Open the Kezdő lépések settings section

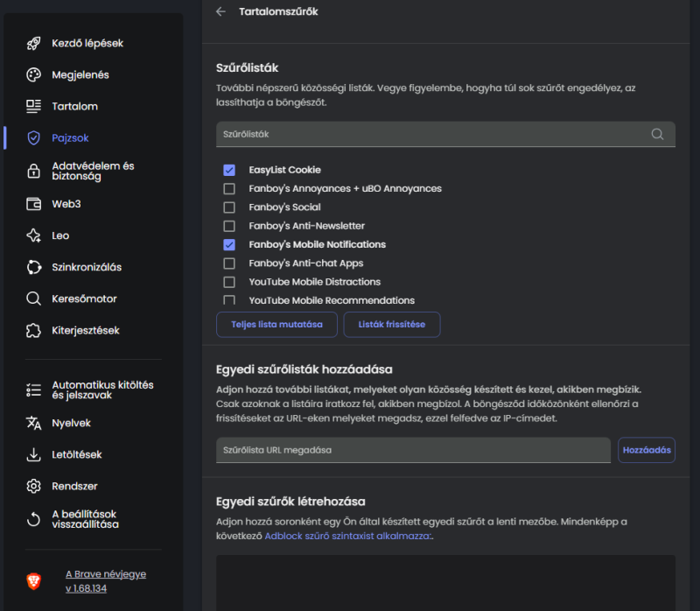(x=87, y=43)
